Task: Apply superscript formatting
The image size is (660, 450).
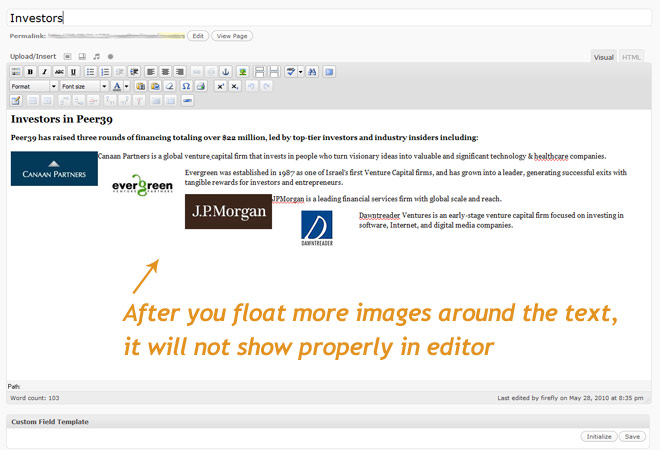Action: [220, 86]
